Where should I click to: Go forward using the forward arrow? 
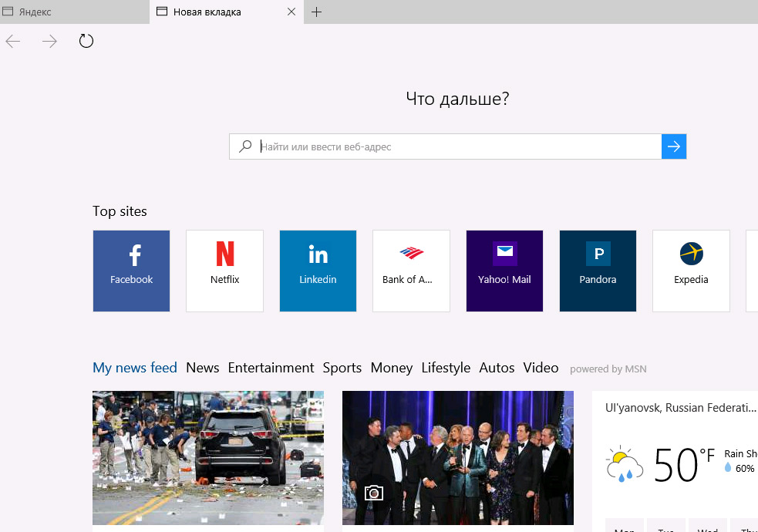[x=49, y=42]
